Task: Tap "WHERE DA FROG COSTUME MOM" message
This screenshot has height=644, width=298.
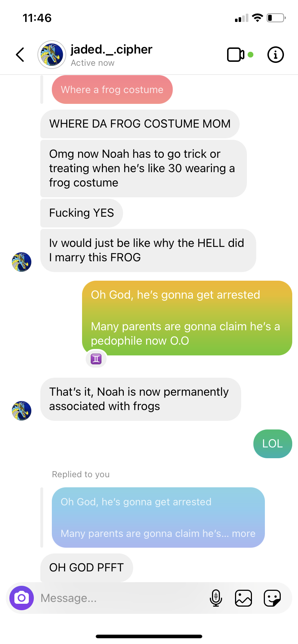Action: pos(140,124)
